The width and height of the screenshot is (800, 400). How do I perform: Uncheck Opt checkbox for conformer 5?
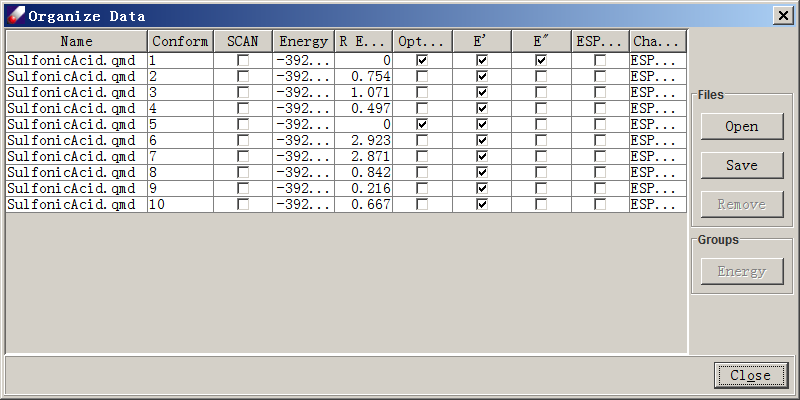point(422,125)
